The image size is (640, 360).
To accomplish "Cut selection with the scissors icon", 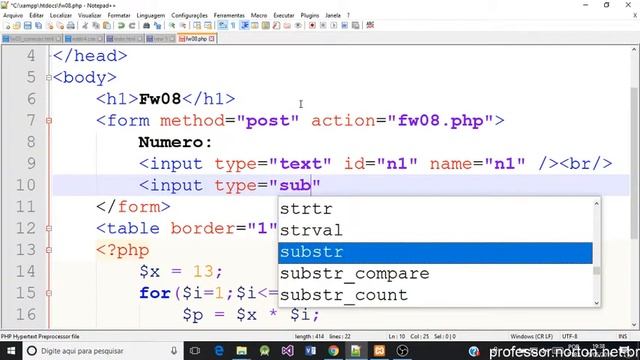I will point(85,25).
